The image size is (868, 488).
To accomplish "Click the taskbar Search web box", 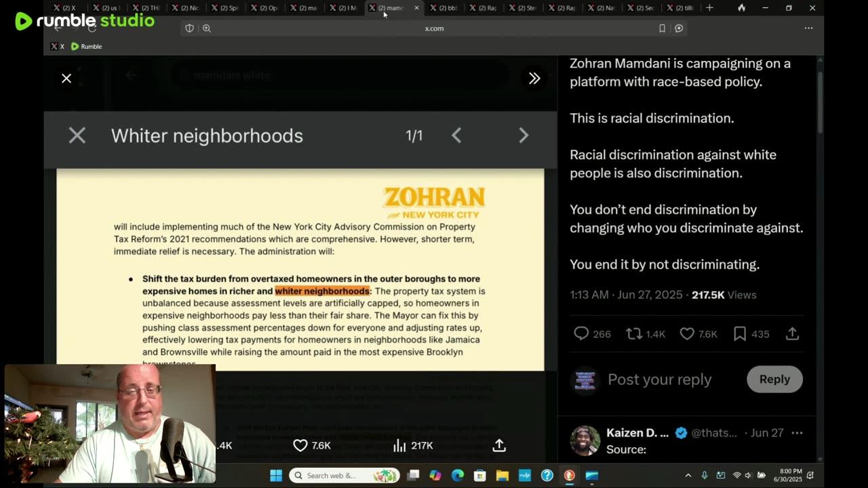I will (x=344, y=475).
